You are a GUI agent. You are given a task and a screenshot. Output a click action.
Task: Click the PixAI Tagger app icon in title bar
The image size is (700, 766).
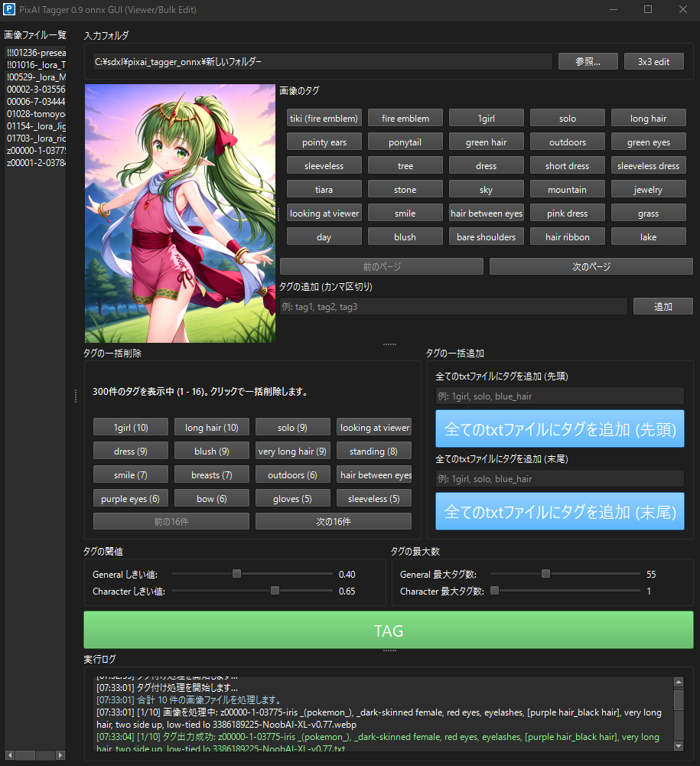click(8, 9)
